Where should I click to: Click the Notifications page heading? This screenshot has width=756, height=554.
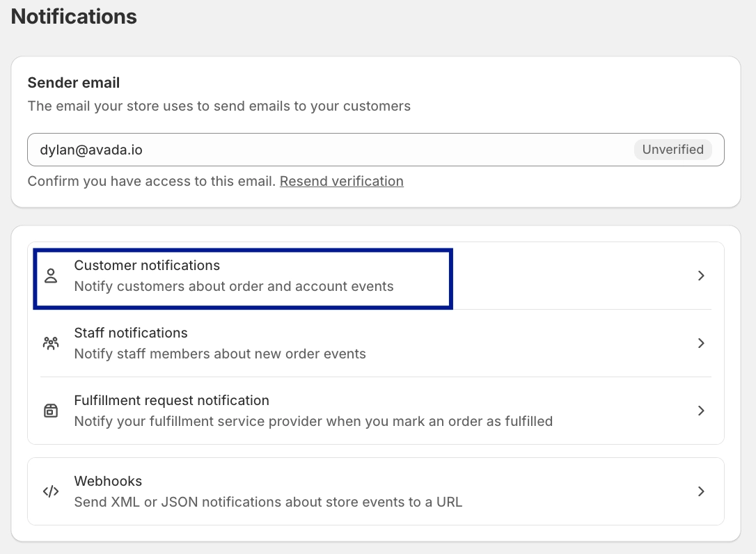(74, 17)
